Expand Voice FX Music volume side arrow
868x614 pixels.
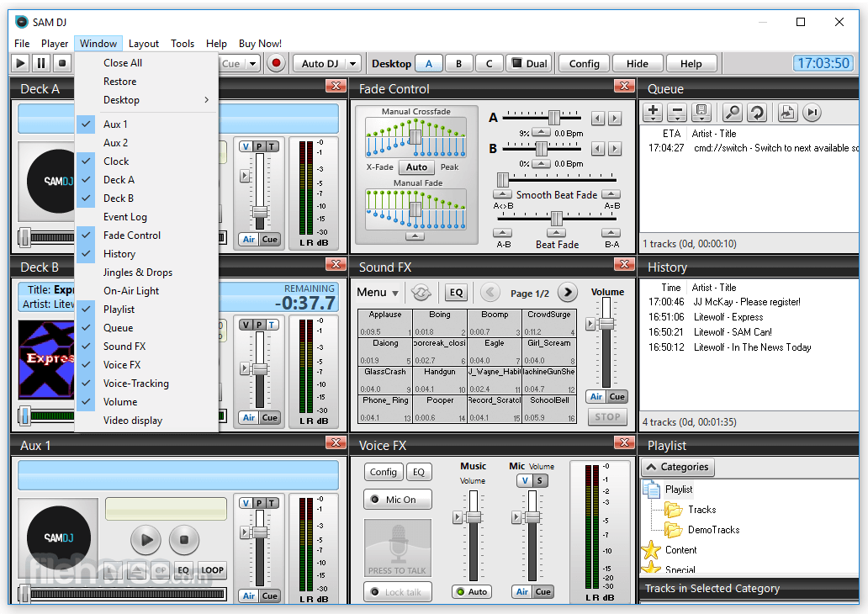(x=458, y=517)
